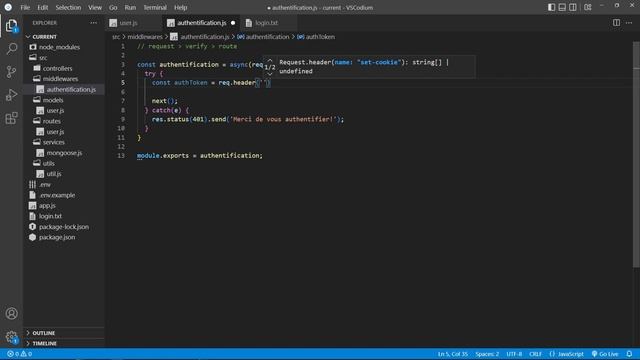Open the .env.example file

tap(57, 195)
